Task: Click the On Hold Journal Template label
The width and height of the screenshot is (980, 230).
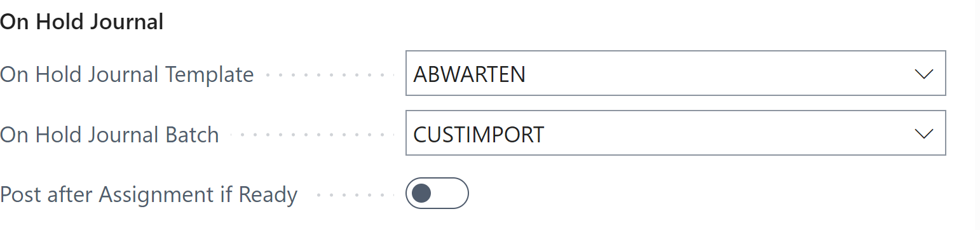Action: [x=127, y=75]
